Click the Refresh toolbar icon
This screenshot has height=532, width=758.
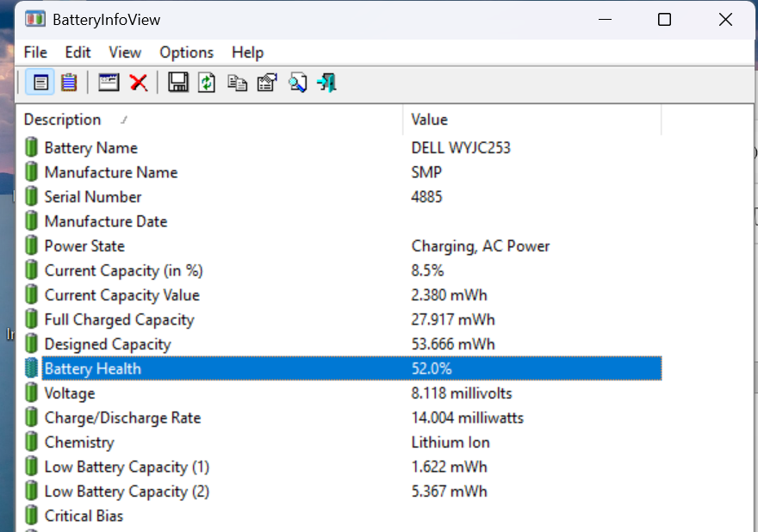207,83
